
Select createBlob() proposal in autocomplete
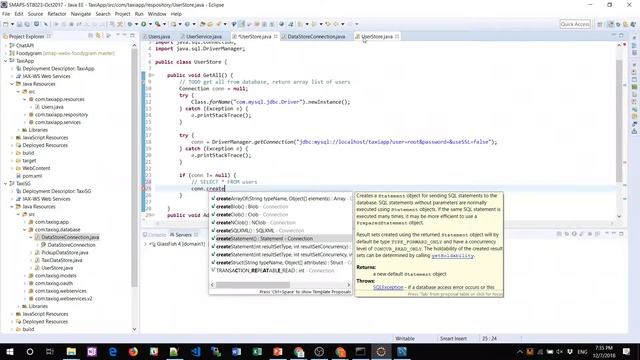281,207
